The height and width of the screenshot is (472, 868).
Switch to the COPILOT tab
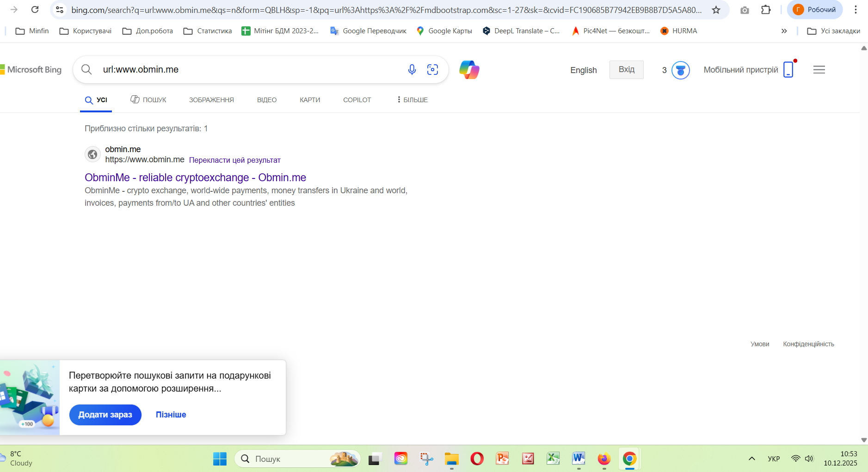(357, 100)
